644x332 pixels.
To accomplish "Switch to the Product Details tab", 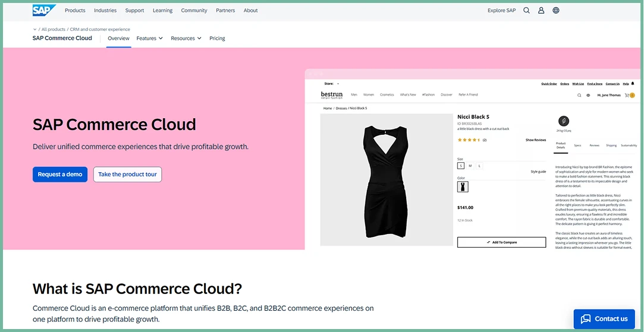I will coord(561,146).
